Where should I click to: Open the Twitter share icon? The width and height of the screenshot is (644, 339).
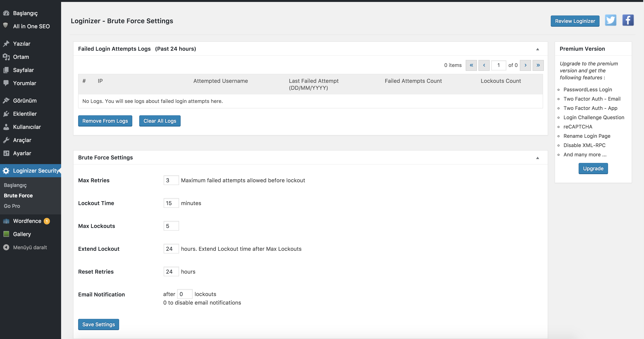click(x=611, y=20)
